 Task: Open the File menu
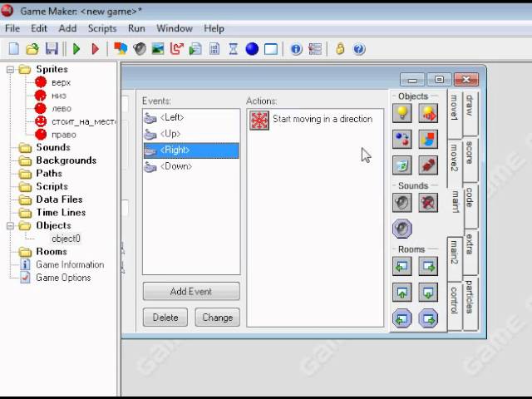pyautogui.click(x=12, y=28)
